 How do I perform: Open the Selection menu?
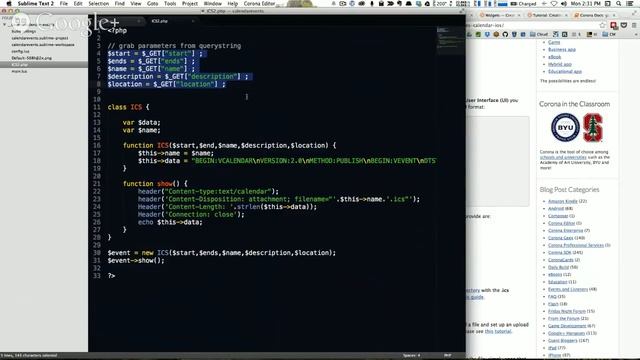click(99, 4)
